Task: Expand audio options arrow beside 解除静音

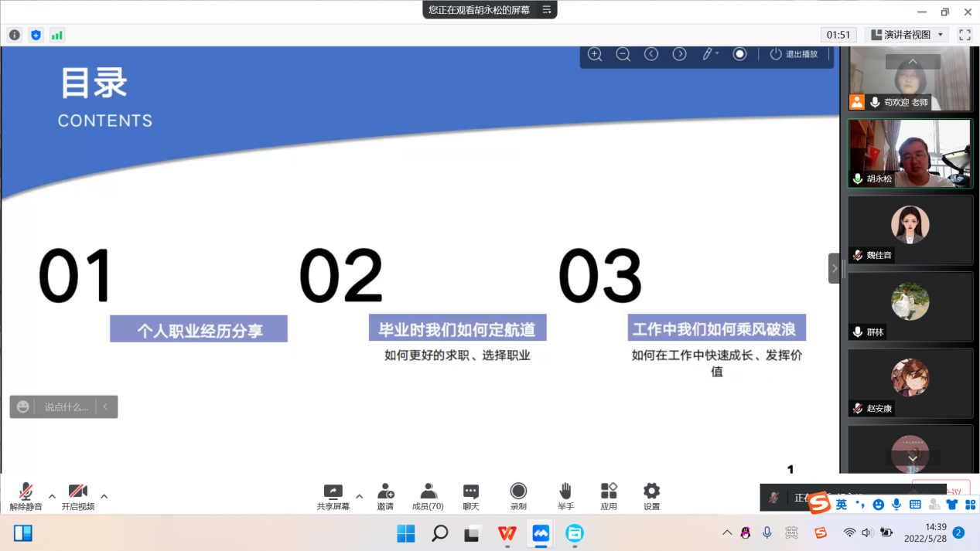Action: click(52, 496)
